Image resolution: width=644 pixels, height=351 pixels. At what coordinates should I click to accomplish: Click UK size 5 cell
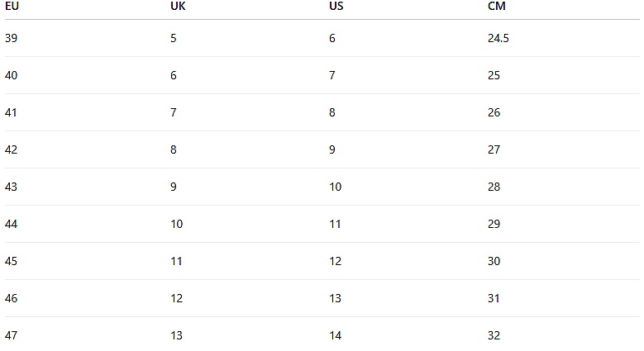click(174, 38)
